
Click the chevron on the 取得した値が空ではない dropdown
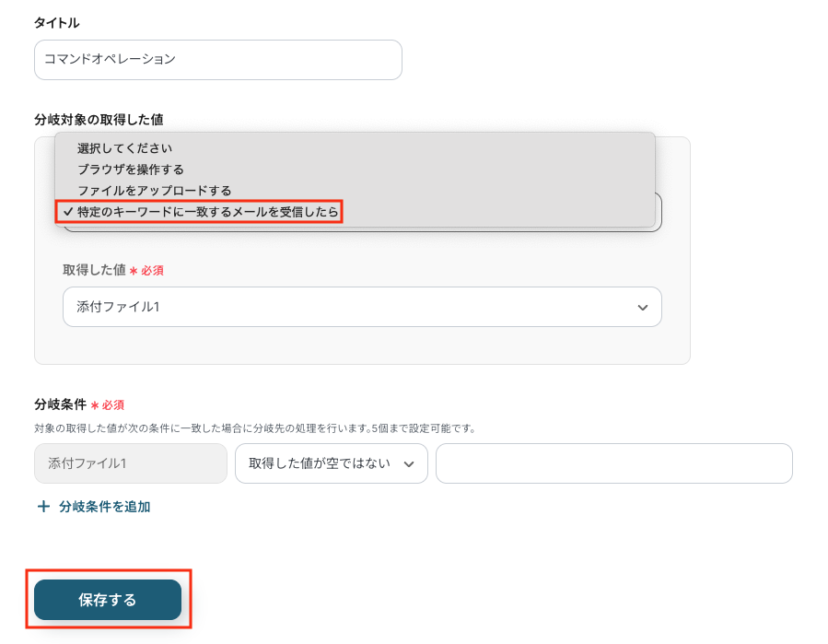click(409, 464)
